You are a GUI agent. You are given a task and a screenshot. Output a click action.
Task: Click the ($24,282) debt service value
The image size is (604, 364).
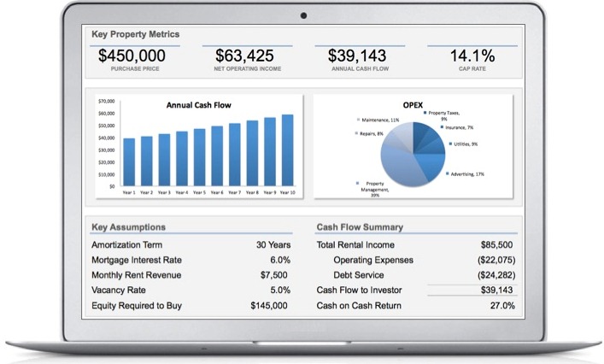coord(496,275)
